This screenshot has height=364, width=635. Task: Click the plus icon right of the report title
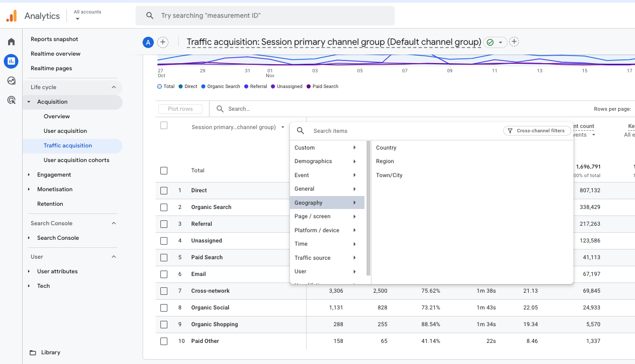(514, 42)
